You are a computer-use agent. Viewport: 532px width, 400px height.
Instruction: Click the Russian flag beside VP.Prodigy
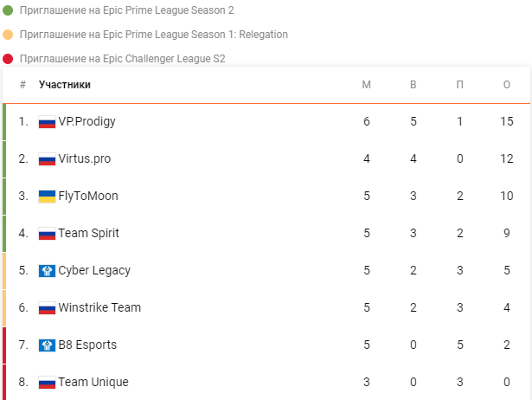point(47,122)
